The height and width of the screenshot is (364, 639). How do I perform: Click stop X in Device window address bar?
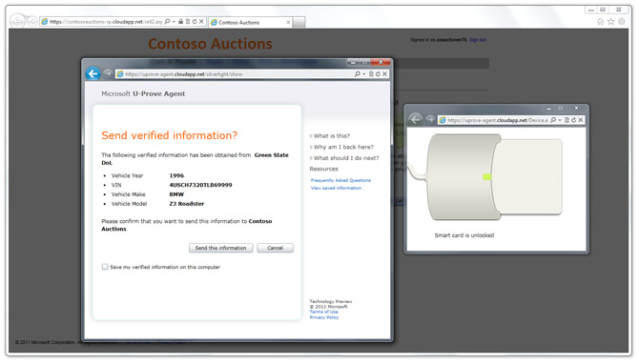[x=581, y=120]
